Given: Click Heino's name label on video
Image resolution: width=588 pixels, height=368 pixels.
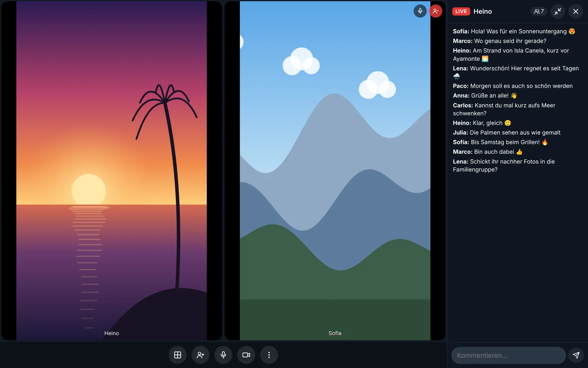Looking at the screenshot, I should (111, 333).
